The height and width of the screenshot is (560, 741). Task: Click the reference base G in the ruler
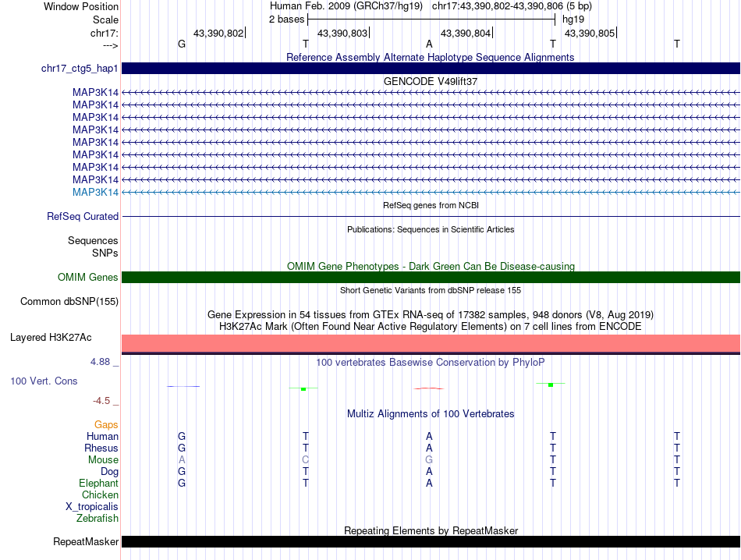[182, 44]
